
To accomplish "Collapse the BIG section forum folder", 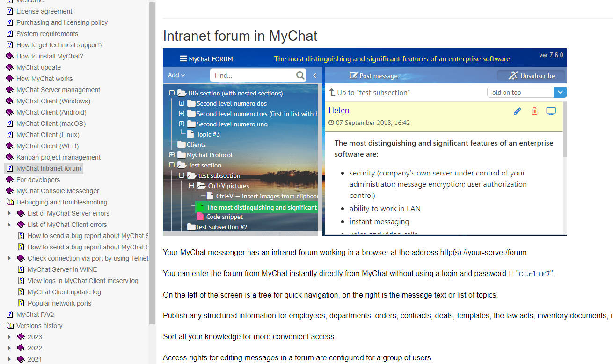I will pos(172,93).
